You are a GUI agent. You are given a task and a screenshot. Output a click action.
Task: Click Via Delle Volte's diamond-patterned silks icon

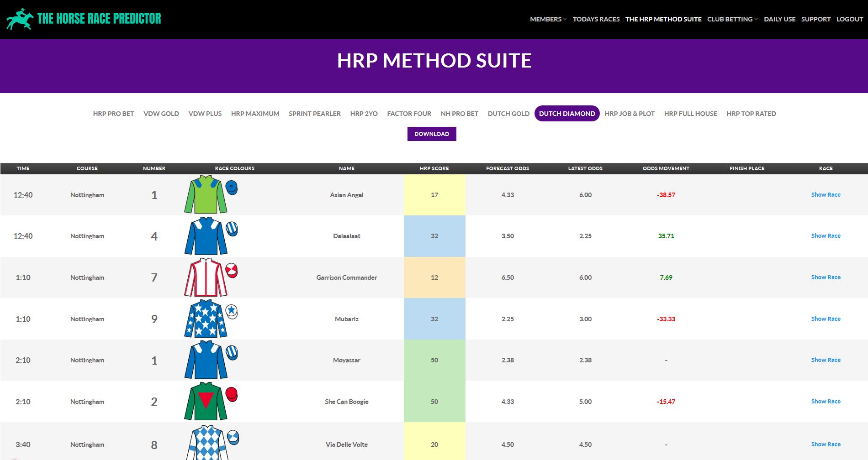click(x=212, y=442)
